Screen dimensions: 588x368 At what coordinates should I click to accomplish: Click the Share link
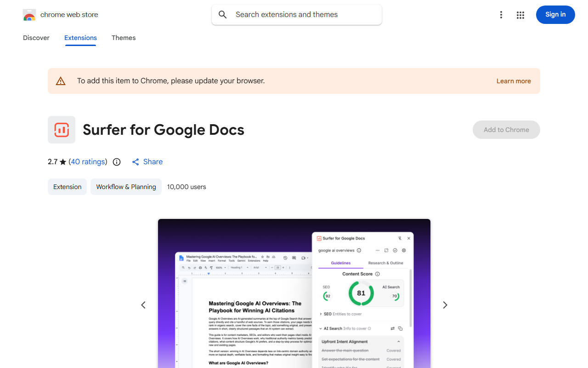153,162
